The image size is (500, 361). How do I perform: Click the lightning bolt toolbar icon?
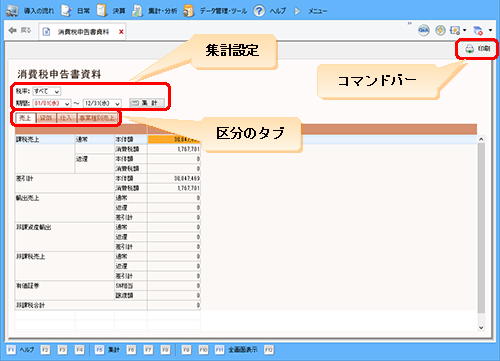440,31
